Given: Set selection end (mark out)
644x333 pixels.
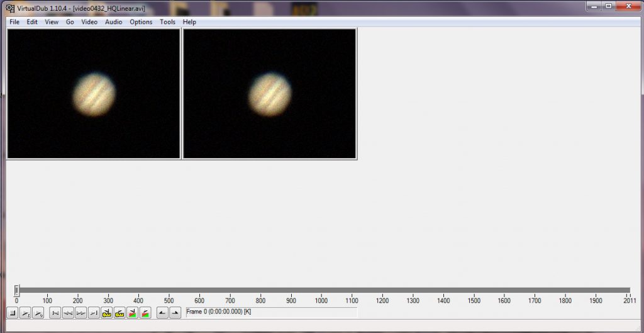Looking at the screenshot, I should [x=175, y=313].
